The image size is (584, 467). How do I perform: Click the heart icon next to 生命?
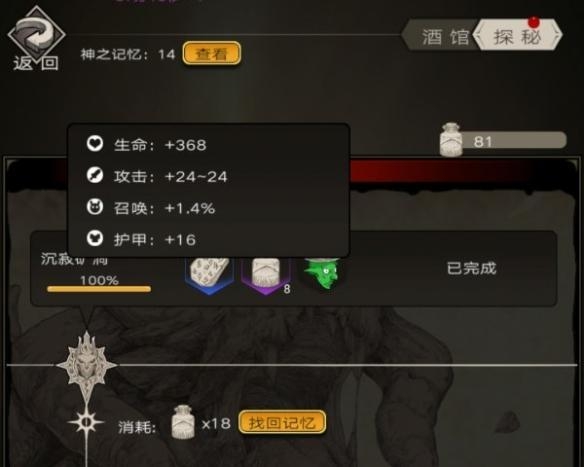tap(95, 143)
